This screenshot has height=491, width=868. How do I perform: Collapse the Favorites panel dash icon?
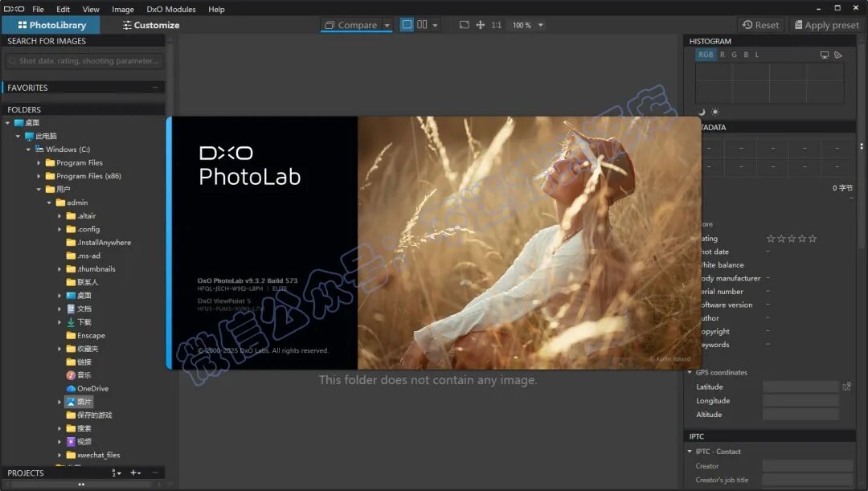(156, 88)
